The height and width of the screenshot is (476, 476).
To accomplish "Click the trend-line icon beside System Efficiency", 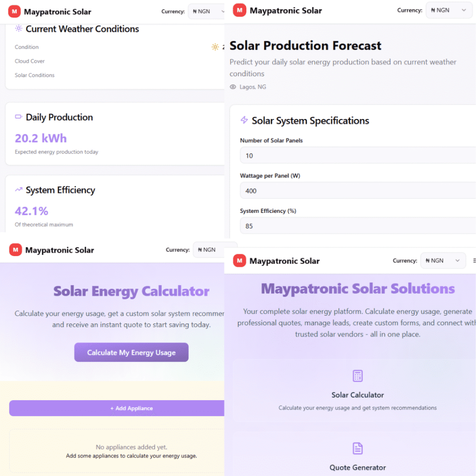I will pos(18,190).
